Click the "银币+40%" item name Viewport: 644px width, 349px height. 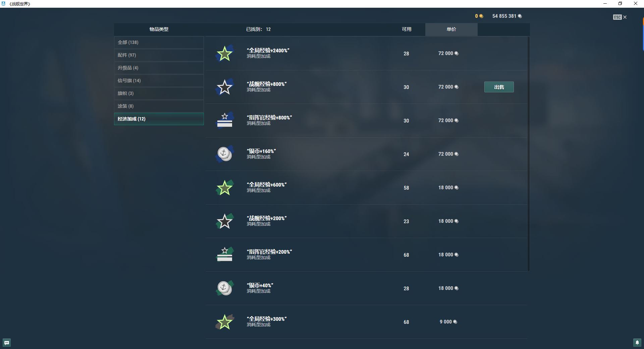point(260,285)
